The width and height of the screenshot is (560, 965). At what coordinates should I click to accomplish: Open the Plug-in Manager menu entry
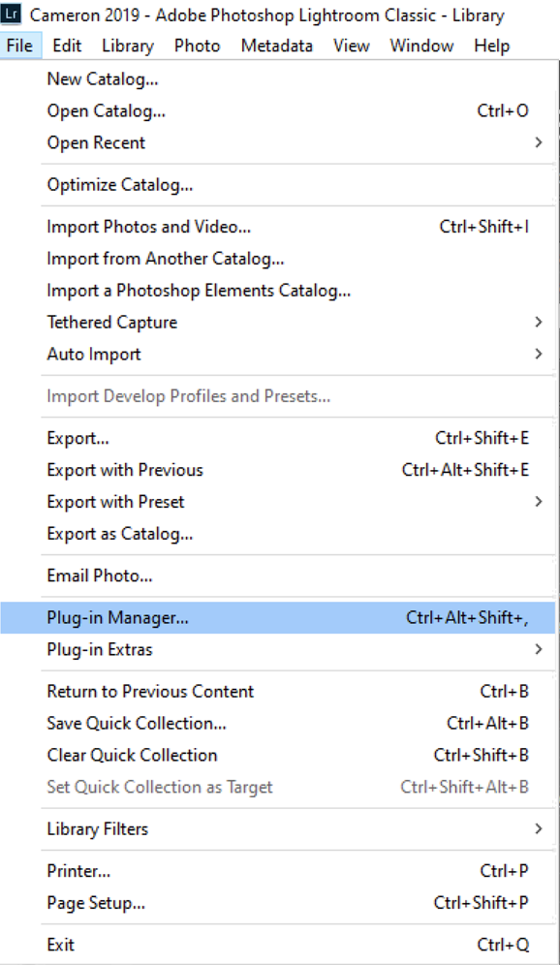(277, 617)
